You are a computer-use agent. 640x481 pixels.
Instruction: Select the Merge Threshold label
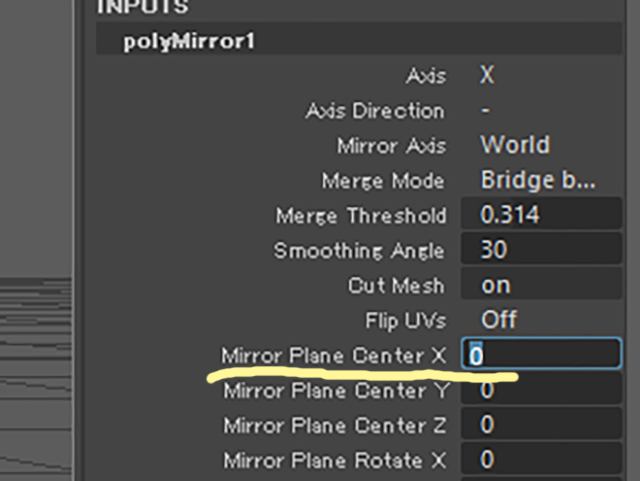point(361,215)
